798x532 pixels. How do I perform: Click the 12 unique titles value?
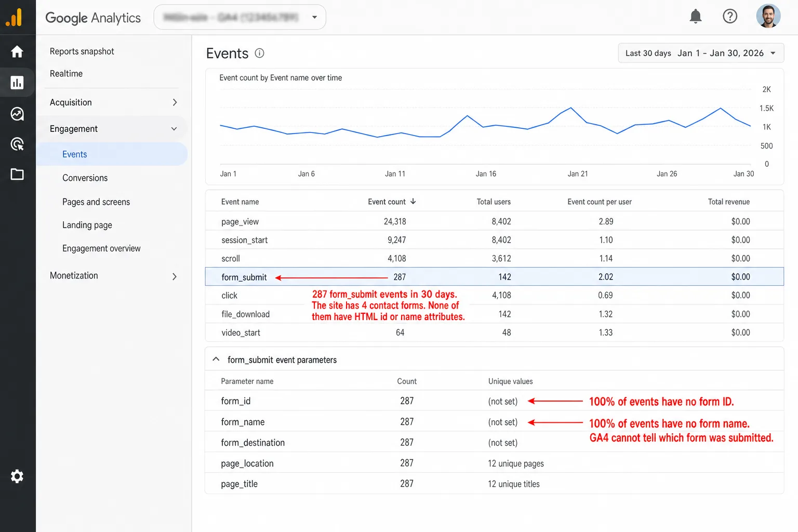513,484
